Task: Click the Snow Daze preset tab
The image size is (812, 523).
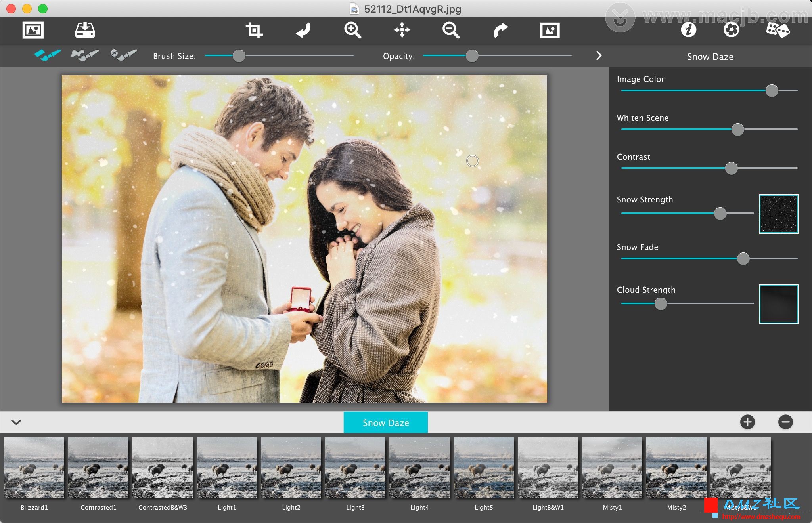Action: pos(386,422)
